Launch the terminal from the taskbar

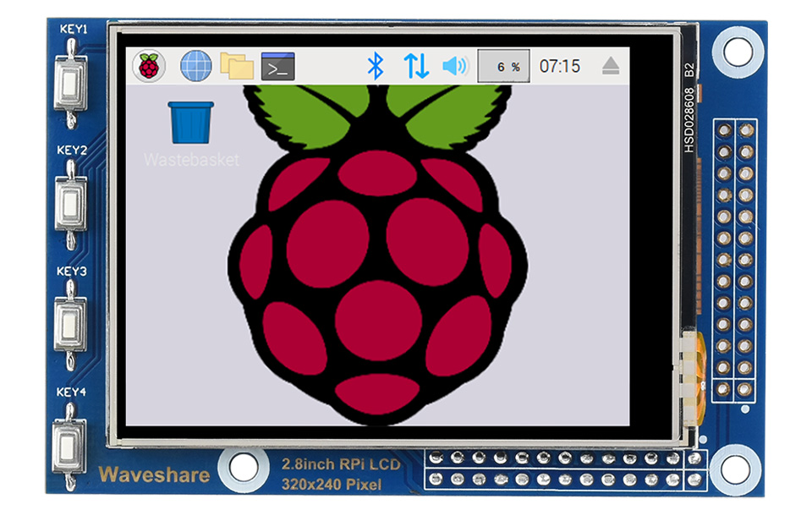click(278, 66)
